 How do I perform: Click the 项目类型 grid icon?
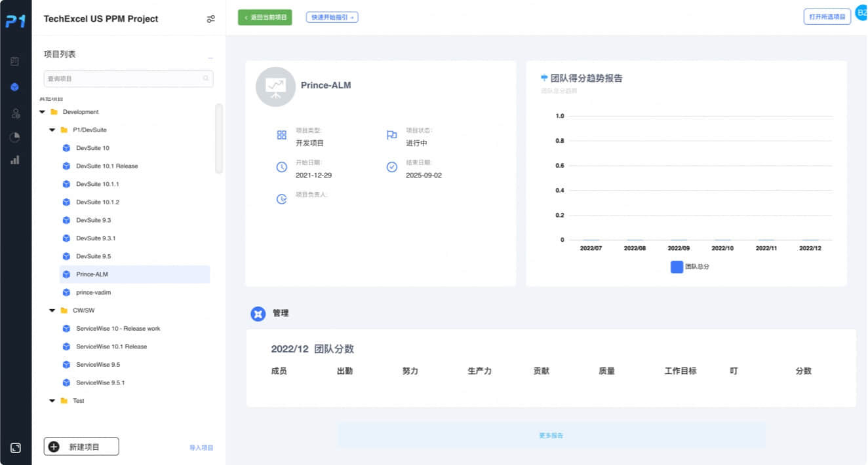pos(282,135)
